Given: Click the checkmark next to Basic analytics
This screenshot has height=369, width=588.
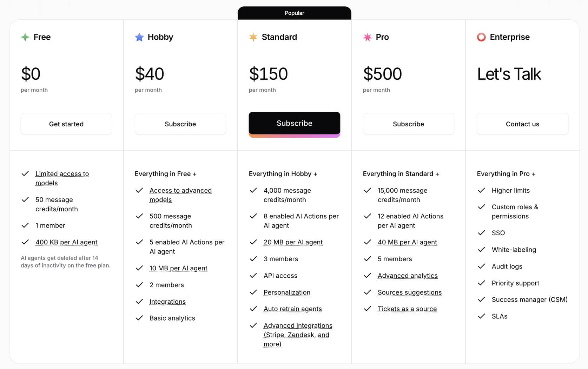Looking at the screenshot, I should [x=139, y=318].
